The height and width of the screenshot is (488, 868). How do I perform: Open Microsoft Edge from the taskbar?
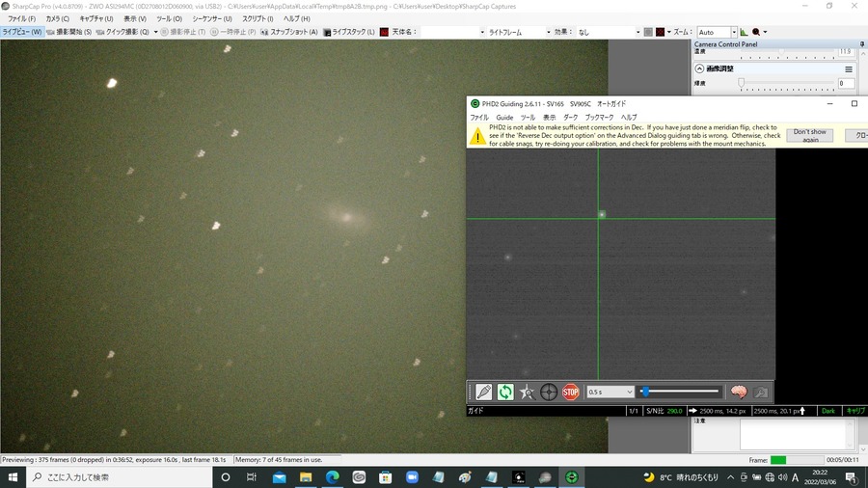332,477
